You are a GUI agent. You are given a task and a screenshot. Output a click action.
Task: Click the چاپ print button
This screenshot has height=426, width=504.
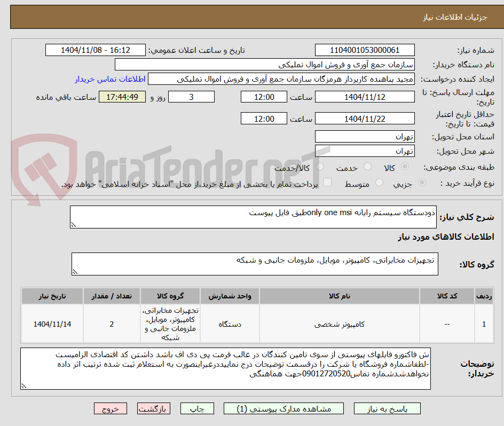197,408
